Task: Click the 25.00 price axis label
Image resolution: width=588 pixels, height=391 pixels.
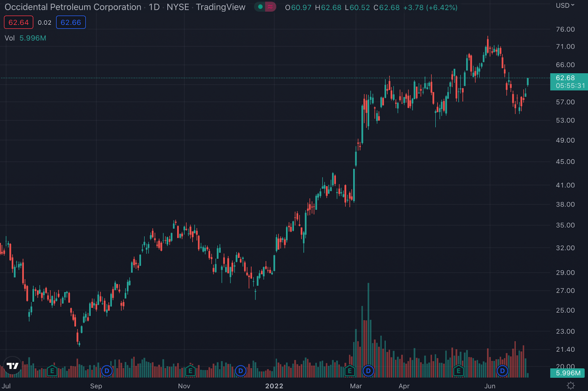Action: 565,310
